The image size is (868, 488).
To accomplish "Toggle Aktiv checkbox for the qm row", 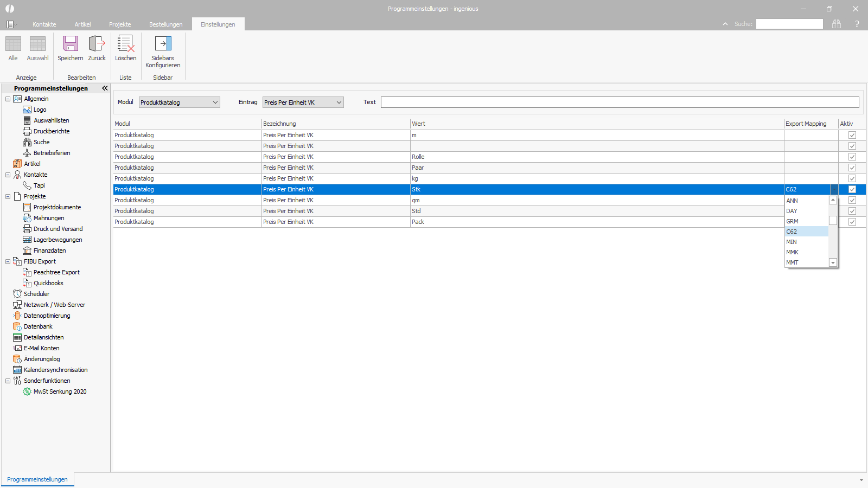I will (x=852, y=200).
